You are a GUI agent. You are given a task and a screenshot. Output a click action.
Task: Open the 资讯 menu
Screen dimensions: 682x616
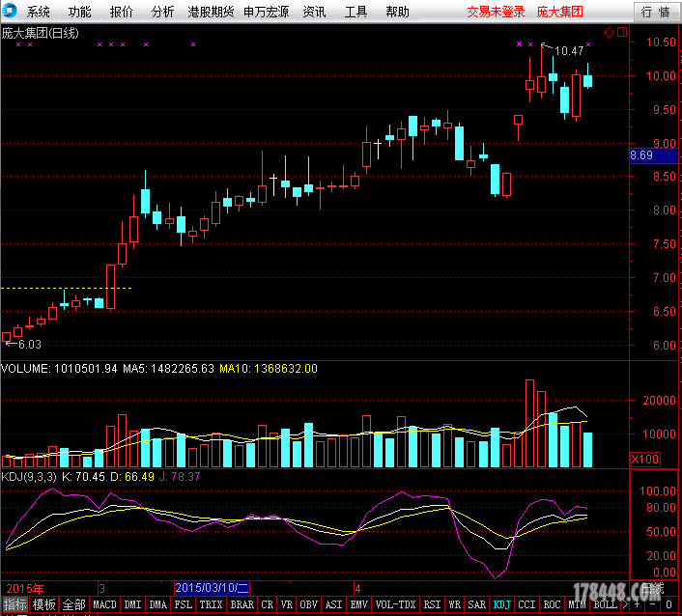coord(314,12)
